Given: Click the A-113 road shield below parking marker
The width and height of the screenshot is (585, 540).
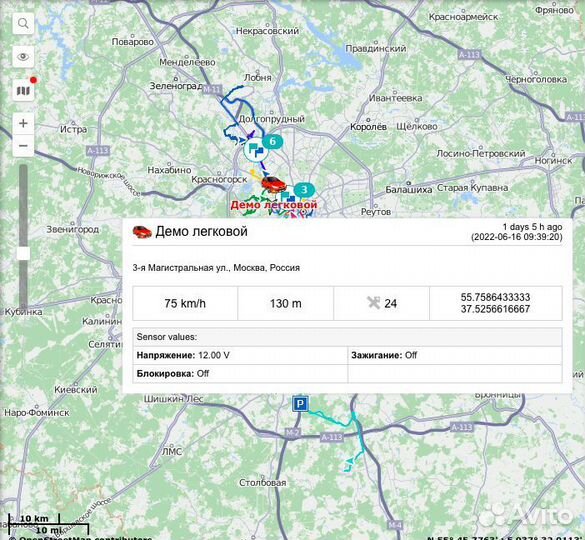Looking at the screenshot, I should (x=331, y=437).
